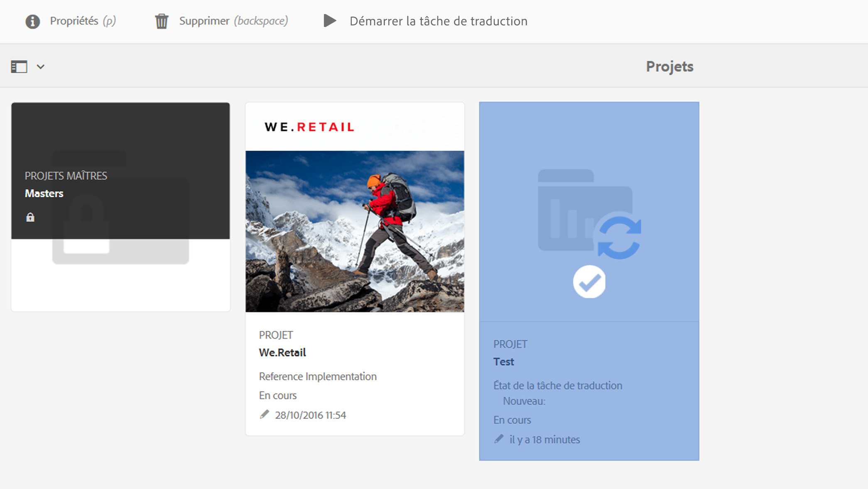Open the We.Retail project title
This screenshot has height=489, width=868.
coord(282,352)
